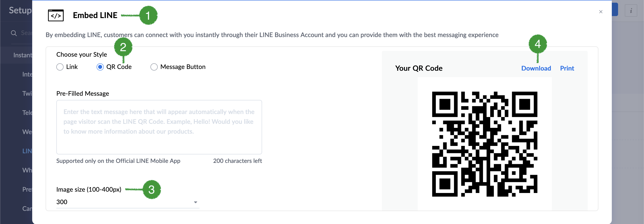The height and width of the screenshot is (224, 644).
Task: Click the green step 2 marker
Action: click(123, 47)
